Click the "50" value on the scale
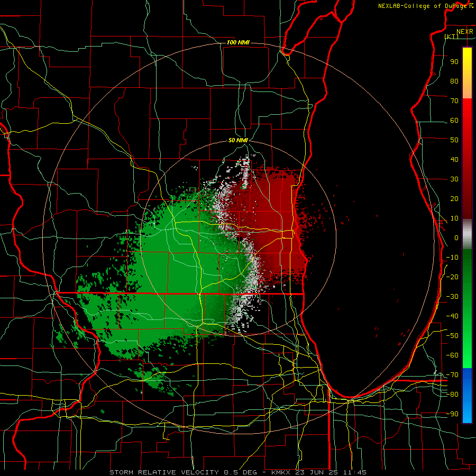Image resolution: width=476 pixels, height=476 pixels. [454, 140]
